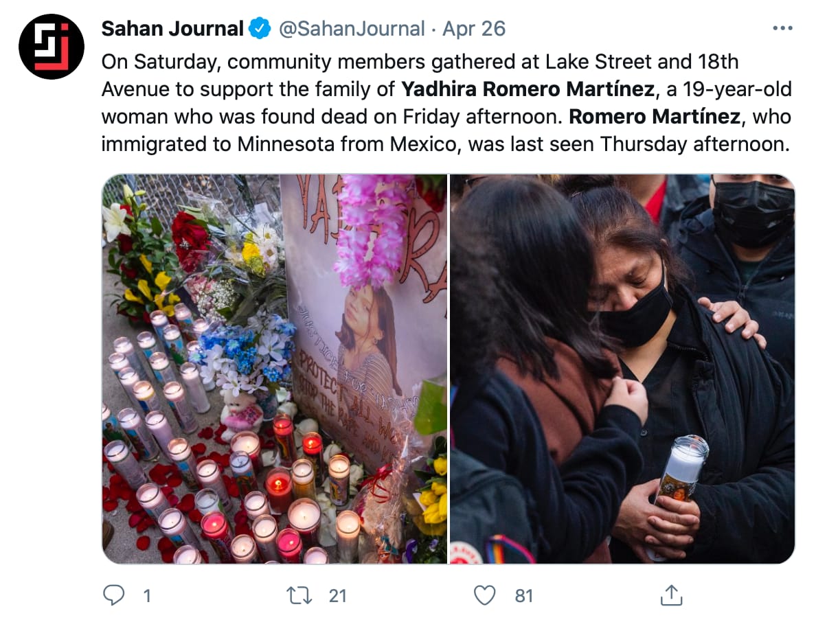This screenshot has width=816, height=644.
Task: Open the three-dot more options menu
Action: (x=782, y=28)
